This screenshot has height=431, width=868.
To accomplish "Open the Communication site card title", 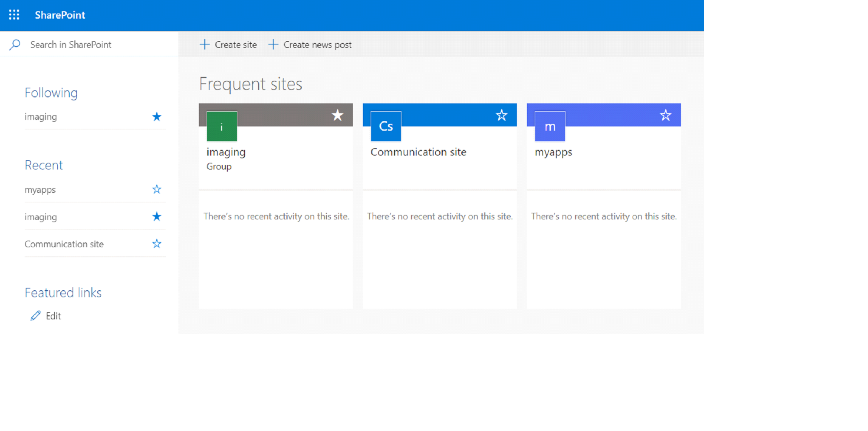I will point(418,152).
